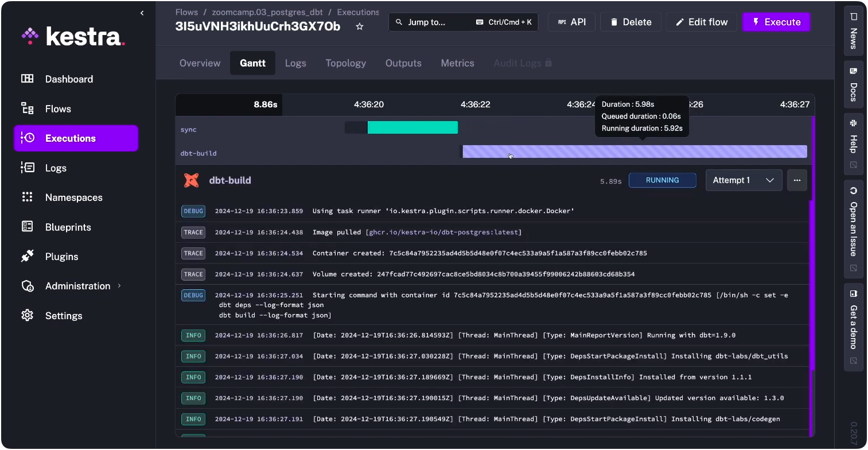Select the sync row label in Gantt
The image size is (868, 450).
click(188, 130)
